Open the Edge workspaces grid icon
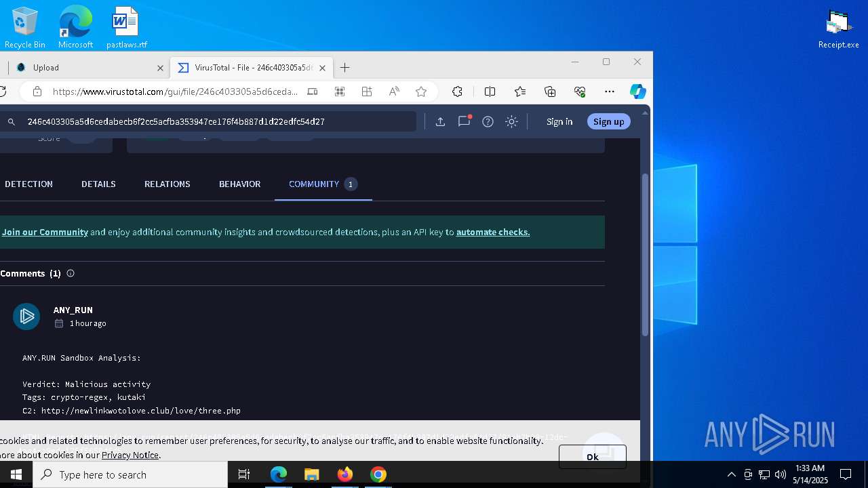Screen dimensions: 868x488 tap(367, 91)
